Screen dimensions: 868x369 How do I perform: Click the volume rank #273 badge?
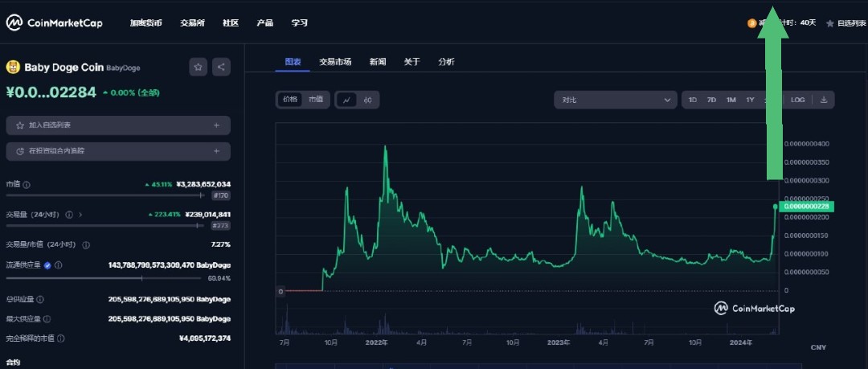pos(222,226)
